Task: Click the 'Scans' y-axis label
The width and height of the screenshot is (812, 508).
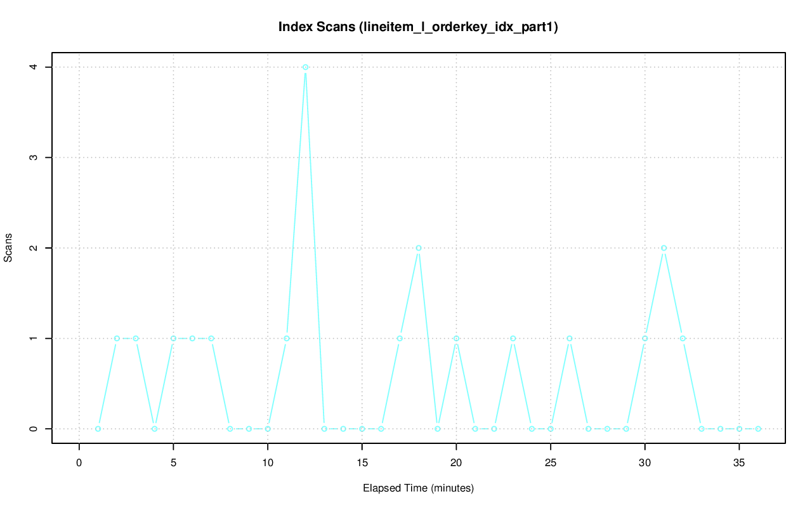Action: pyautogui.click(x=8, y=247)
